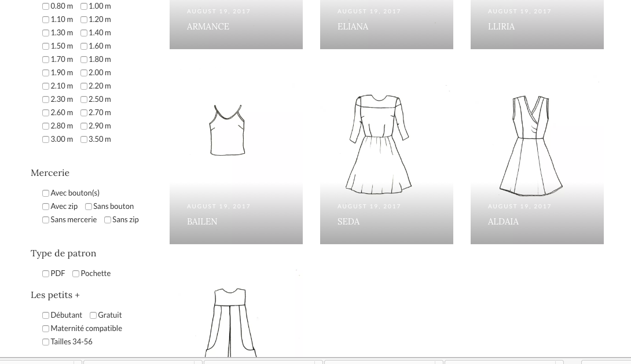This screenshot has width=631, height=364.
Task: Check the Avec zip checkbox
Action: (46, 207)
